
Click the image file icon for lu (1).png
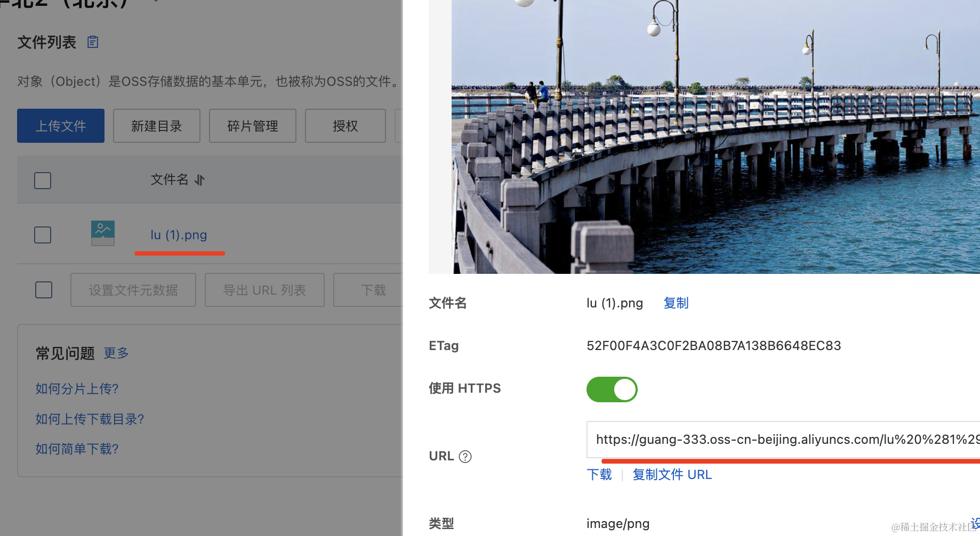click(103, 233)
